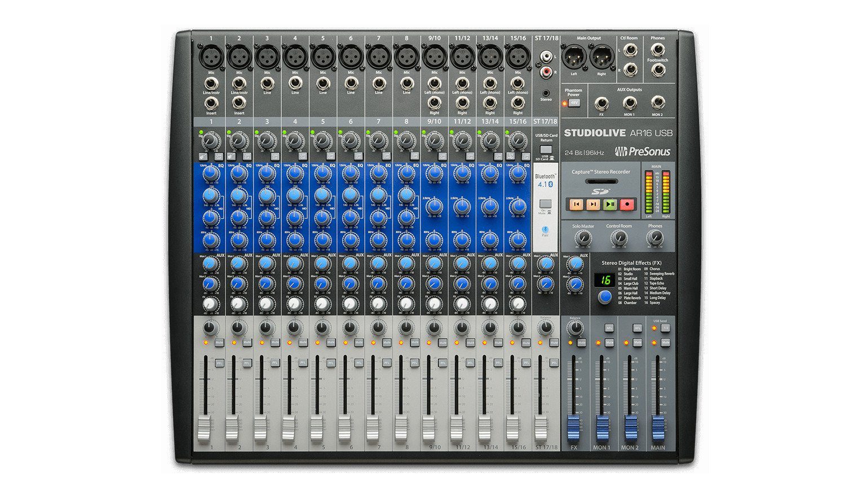Click the AUX Outputs FX jack
The height and width of the screenshot is (479, 868).
(x=601, y=104)
